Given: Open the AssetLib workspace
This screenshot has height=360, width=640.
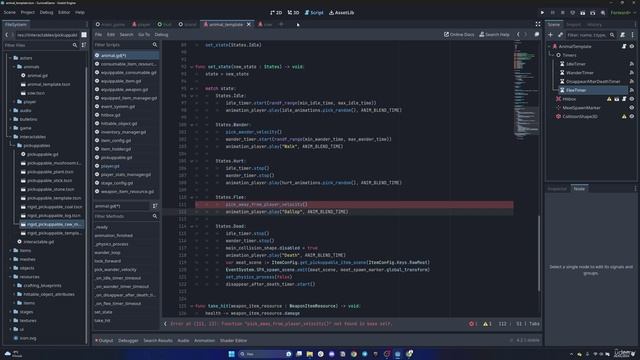Looking at the screenshot, I should [x=342, y=13].
